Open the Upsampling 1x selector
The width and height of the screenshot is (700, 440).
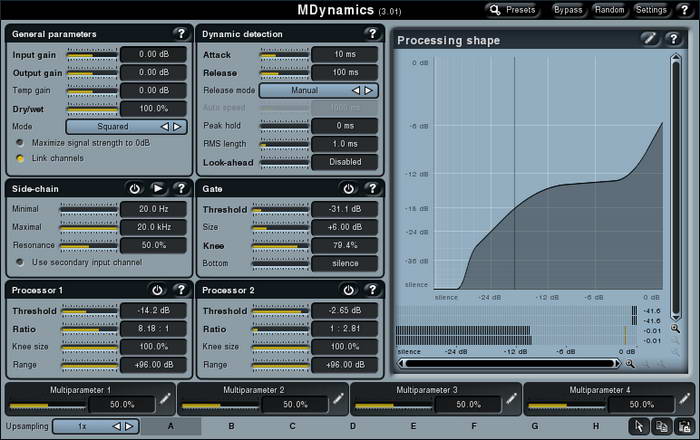pyautogui.click(x=96, y=426)
